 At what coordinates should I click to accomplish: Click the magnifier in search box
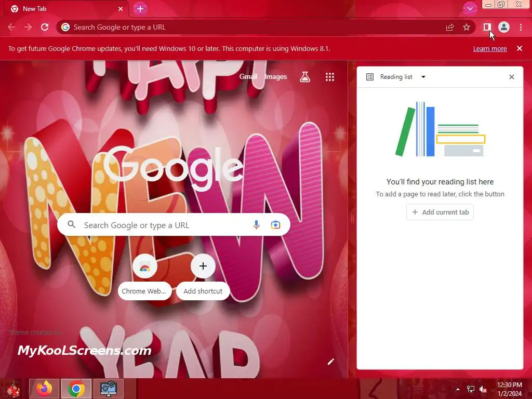pos(71,224)
